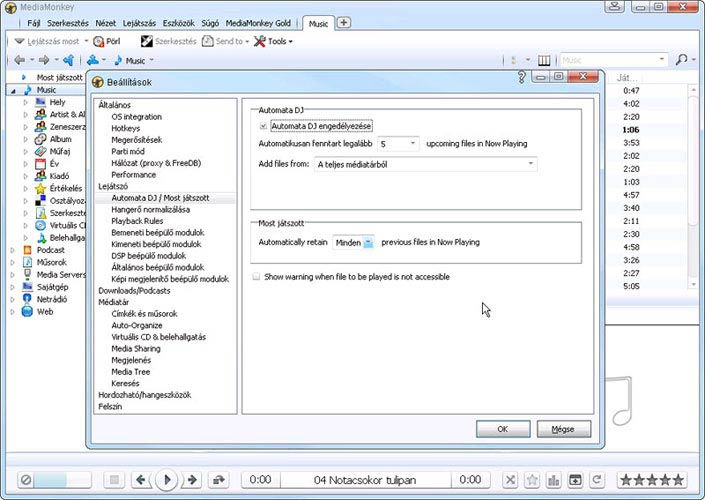Open the Add files from dropdown
Viewport: 705px width, 500px height.
(x=530, y=164)
